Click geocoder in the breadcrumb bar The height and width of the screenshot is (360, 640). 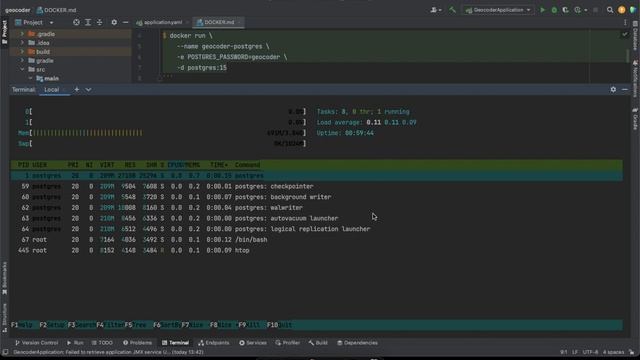[18, 10]
